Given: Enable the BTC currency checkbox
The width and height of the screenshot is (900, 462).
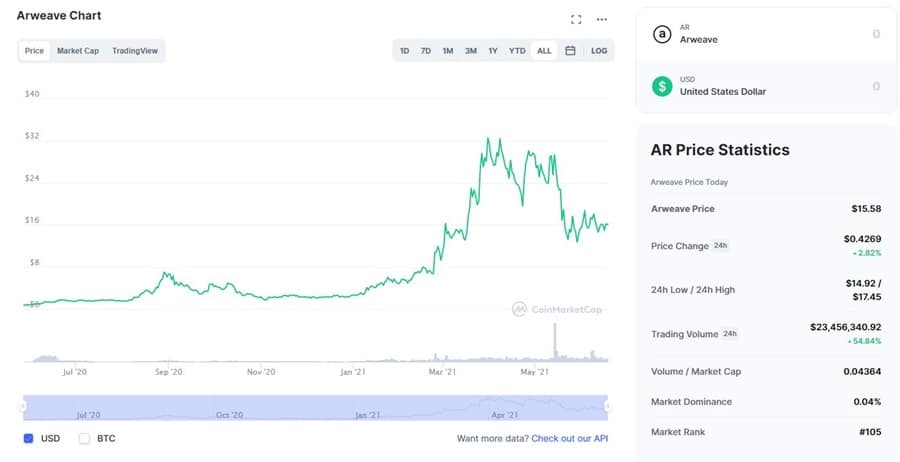Looking at the screenshot, I should point(84,438).
